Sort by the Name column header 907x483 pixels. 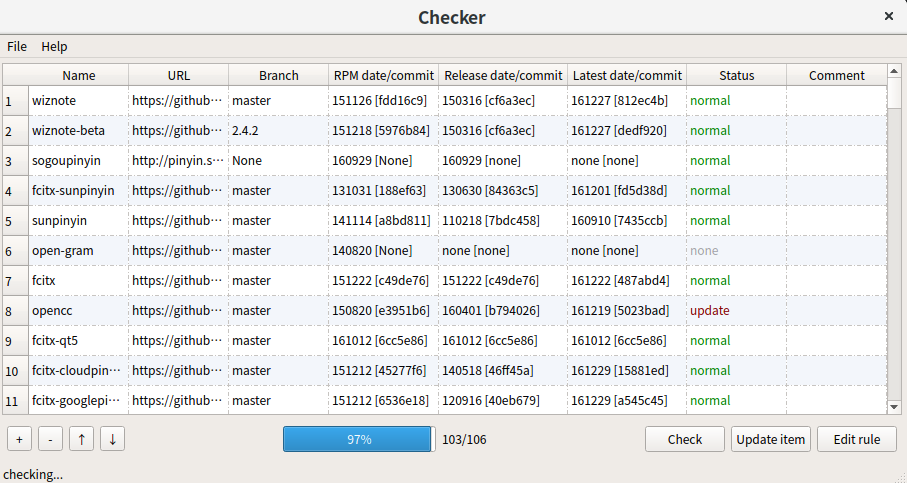coord(79,75)
